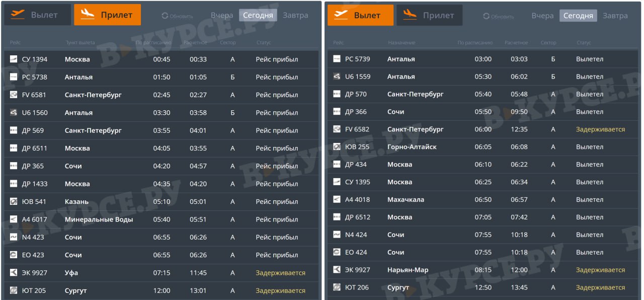The image size is (644, 300).
Task: Click the airline icon next to ЮТ 206
Action: (x=337, y=288)
